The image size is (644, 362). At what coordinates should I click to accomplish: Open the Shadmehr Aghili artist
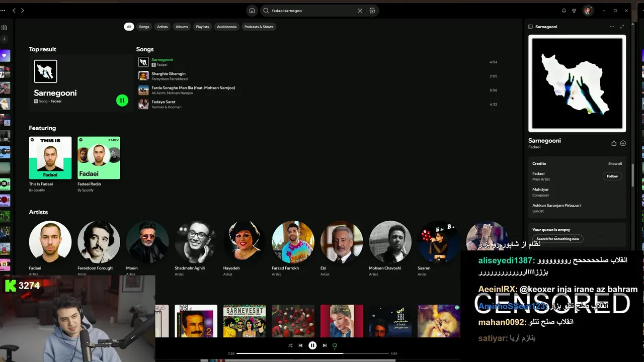pyautogui.click(x=196, y=242)
